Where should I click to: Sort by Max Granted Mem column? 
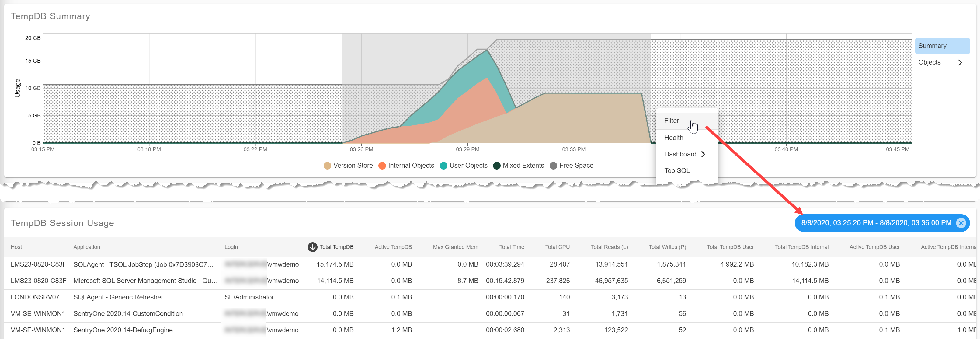(455, 247)
